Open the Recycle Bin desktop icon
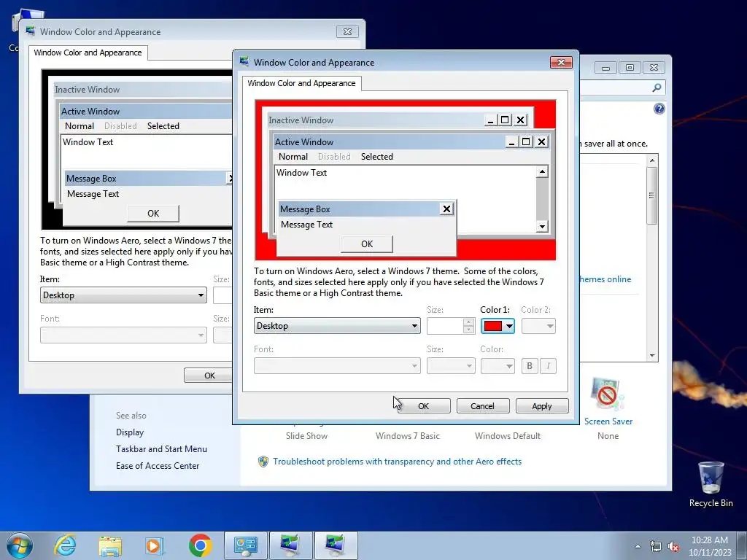The image size is (747, 560). click(711, 483)
